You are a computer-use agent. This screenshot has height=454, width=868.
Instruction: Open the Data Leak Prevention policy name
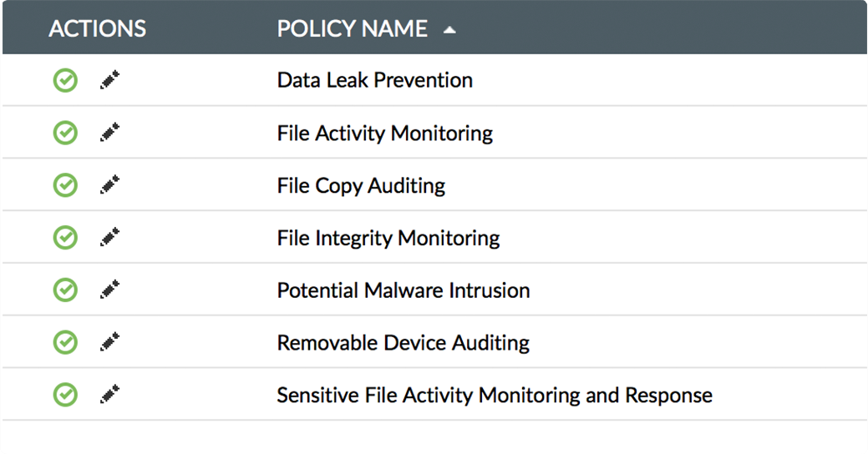(x=374, y=80)
